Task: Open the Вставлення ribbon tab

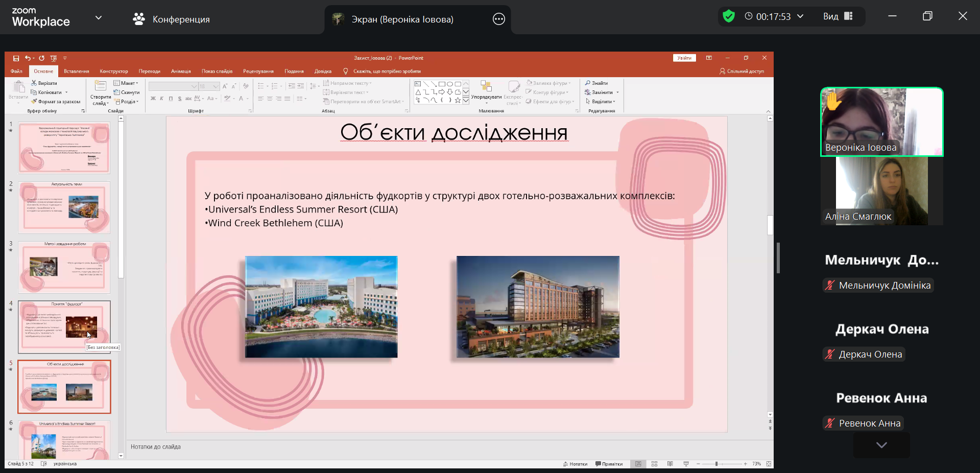Action: 76,72
